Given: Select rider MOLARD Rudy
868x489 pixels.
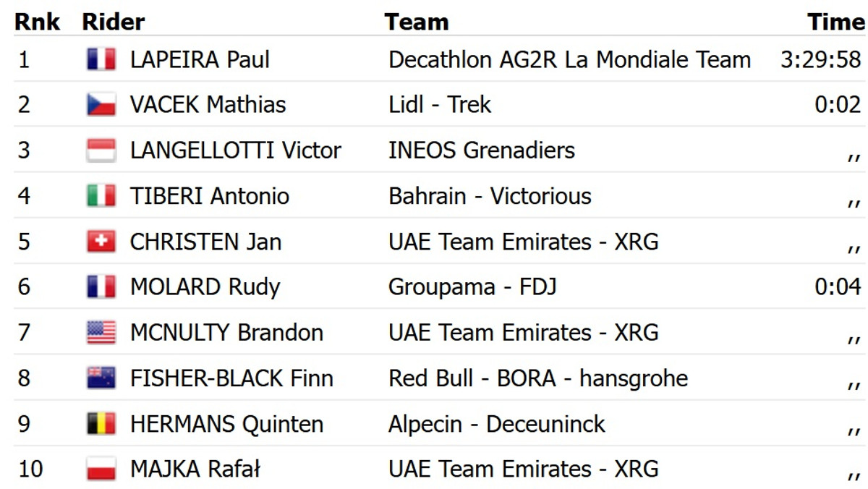Looking at the screenshot, I should 205,287.
